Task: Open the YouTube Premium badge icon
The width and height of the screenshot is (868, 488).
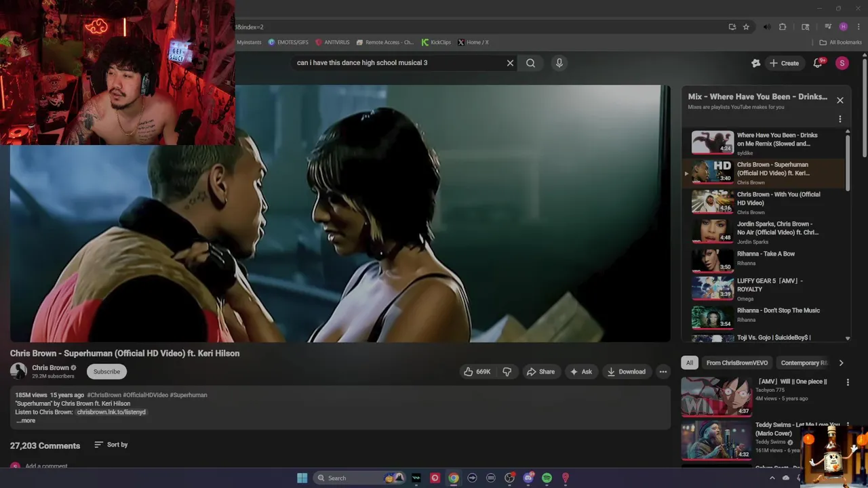Action: click(755, 63)
